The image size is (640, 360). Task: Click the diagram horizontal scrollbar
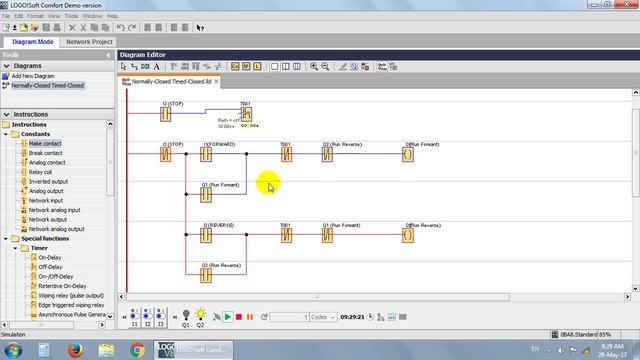[x=317, y=297]
